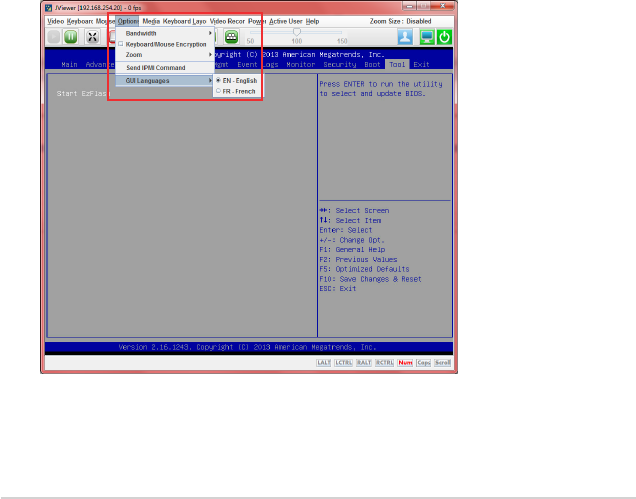
Task: Click 'F10: Save Changes & Reset' help text
Action: 370,279
